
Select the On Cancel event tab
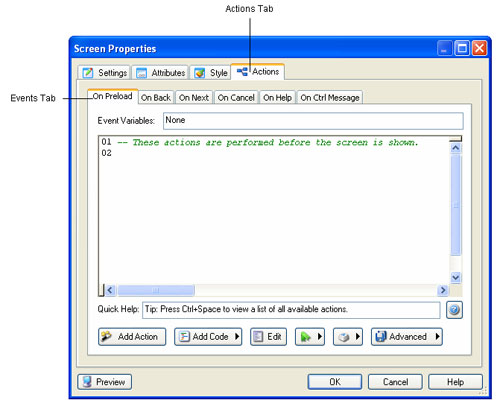click(x=236, y=97)
